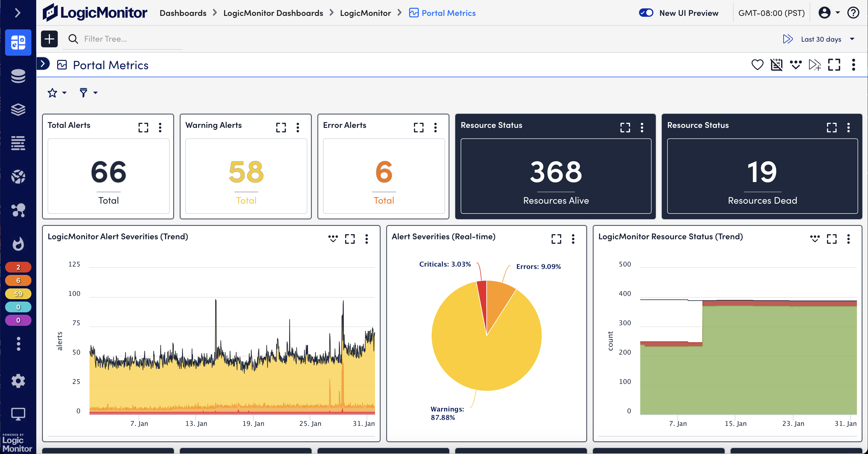Image resolution: width=868 pixels, height=454 pixels.
Task: Click inside the Filter Tree search field
Action: click(x=121, y=39)
